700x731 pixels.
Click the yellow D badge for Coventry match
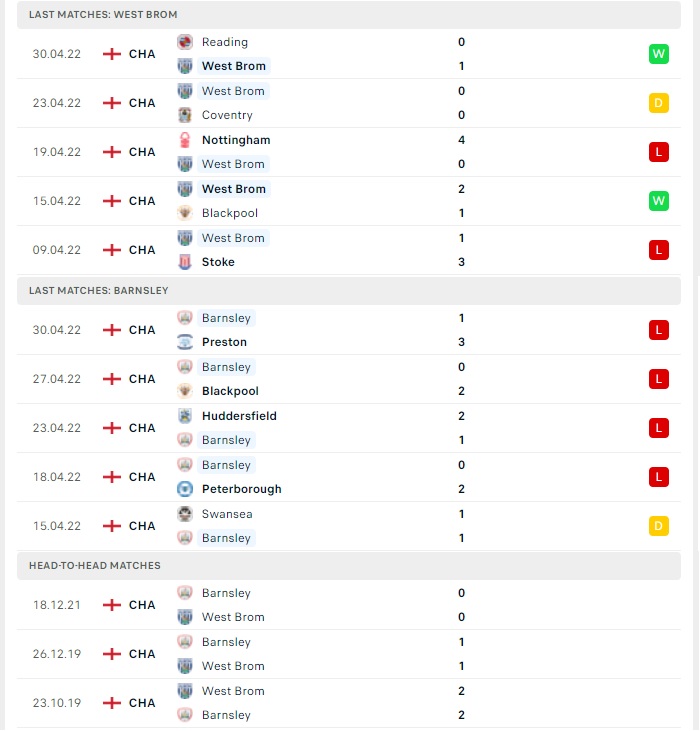659,103
